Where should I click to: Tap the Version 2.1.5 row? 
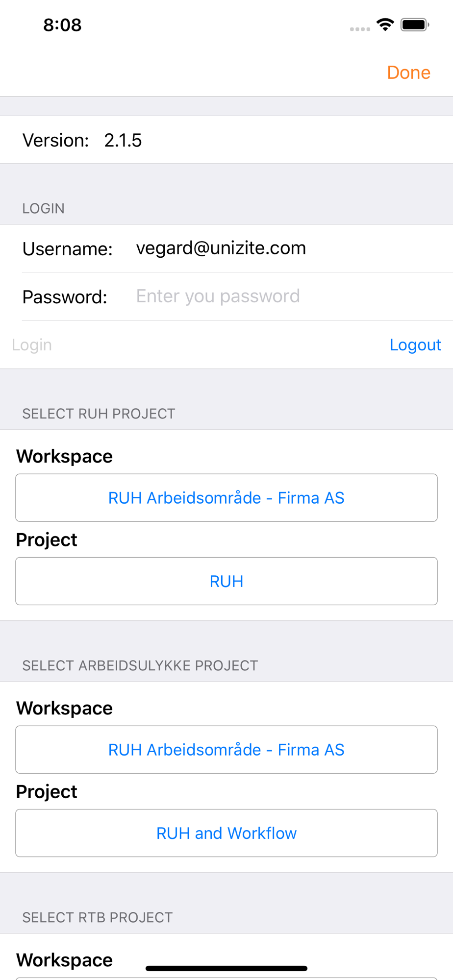pos(226,140)
